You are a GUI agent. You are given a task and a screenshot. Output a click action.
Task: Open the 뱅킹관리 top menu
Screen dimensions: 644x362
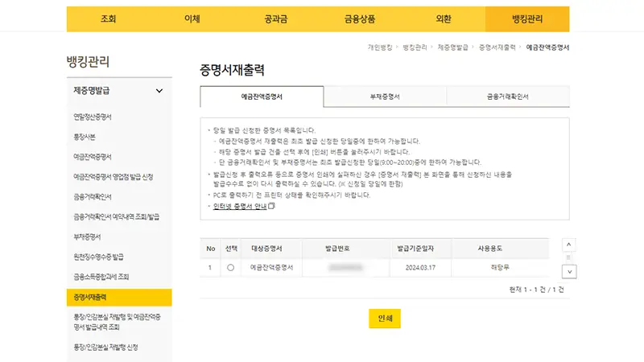(x=527, y=19)
